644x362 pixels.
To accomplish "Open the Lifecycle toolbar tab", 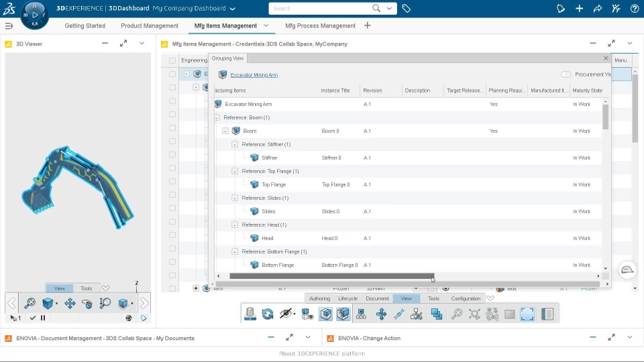I will pyautogui.click(x=348, y=298).
